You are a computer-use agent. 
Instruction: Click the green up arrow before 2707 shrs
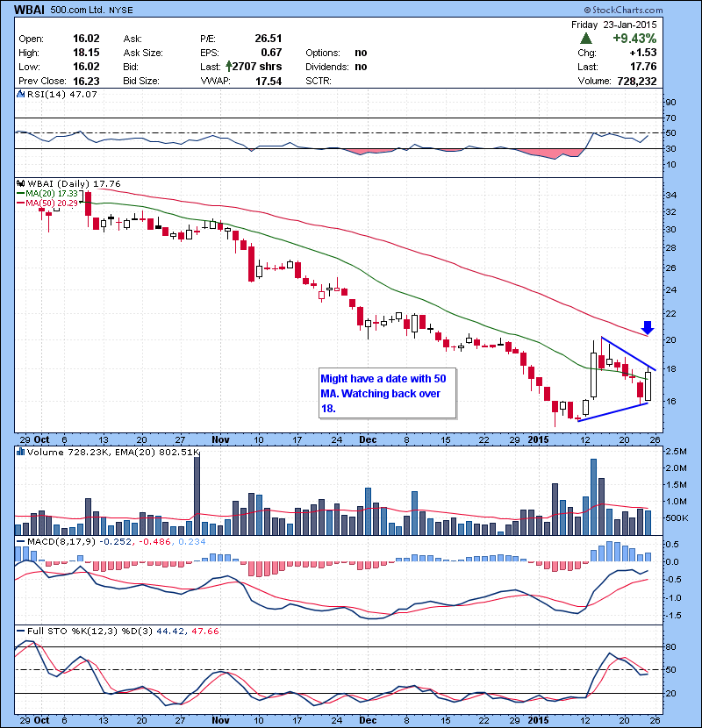pyautogui.click(x=229, y=66)
